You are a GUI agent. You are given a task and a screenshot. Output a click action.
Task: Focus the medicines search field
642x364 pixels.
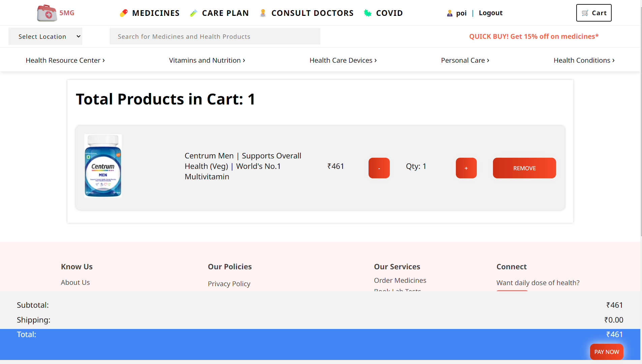(x=215, y=36)
